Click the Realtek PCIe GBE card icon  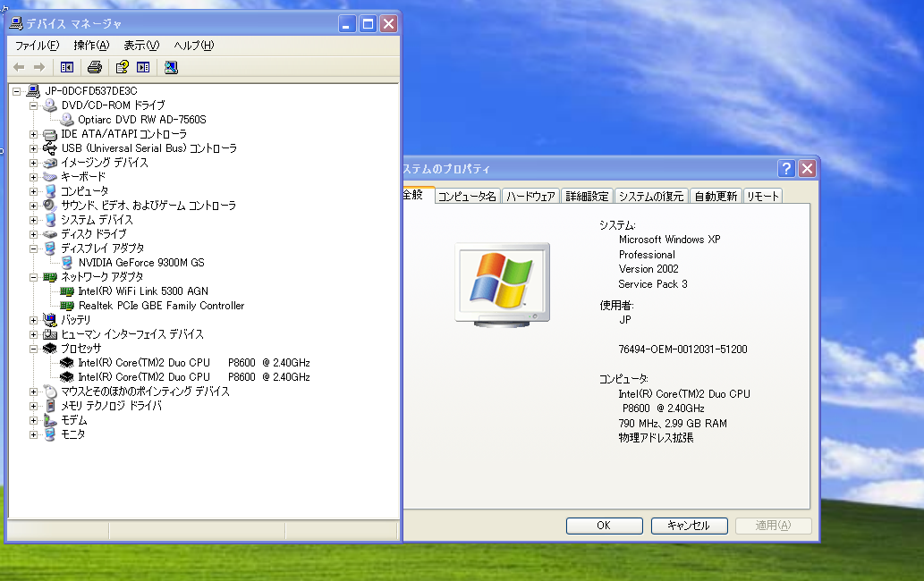tap(66, 306)
